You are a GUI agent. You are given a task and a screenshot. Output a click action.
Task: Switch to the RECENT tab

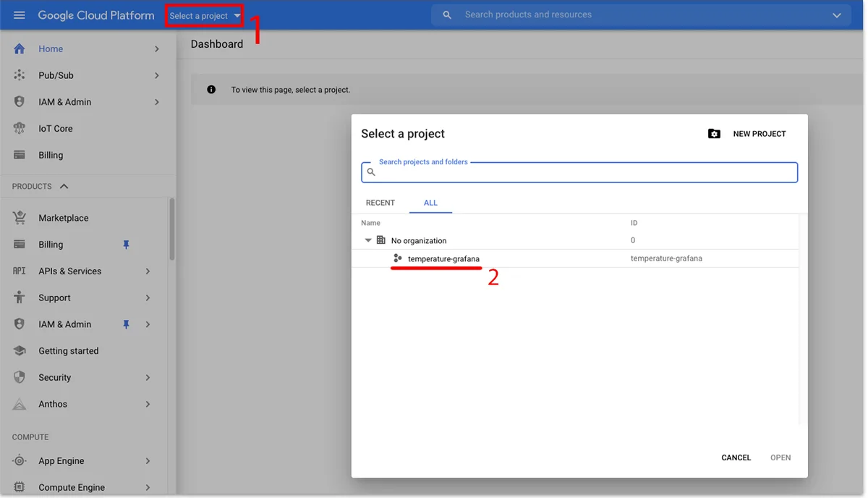point(380,203)
